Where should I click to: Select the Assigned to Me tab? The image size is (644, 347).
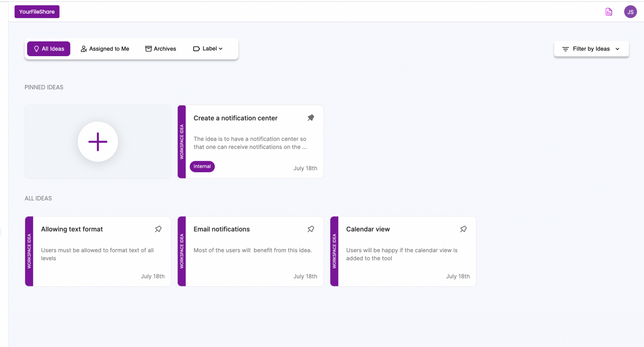coord(105,49)
